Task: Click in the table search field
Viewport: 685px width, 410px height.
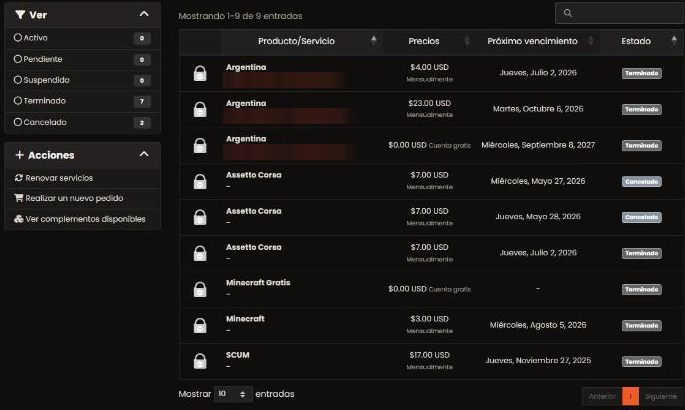Action: [619, 13]
